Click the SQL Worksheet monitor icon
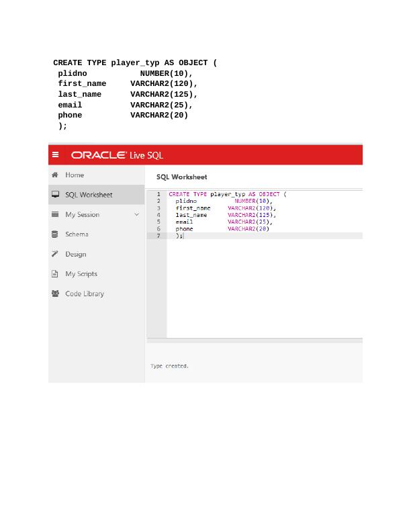The height and width of the screenshot is (532, 411). (55, 195)
